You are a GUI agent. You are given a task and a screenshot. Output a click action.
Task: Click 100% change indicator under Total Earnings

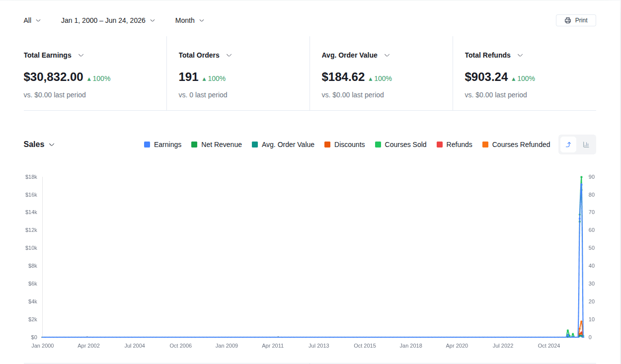click(99, 78)
